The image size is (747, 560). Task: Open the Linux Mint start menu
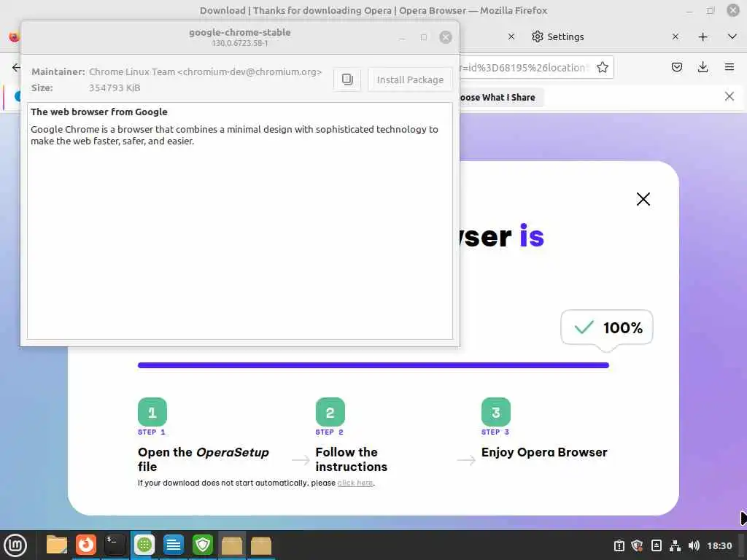15,545
